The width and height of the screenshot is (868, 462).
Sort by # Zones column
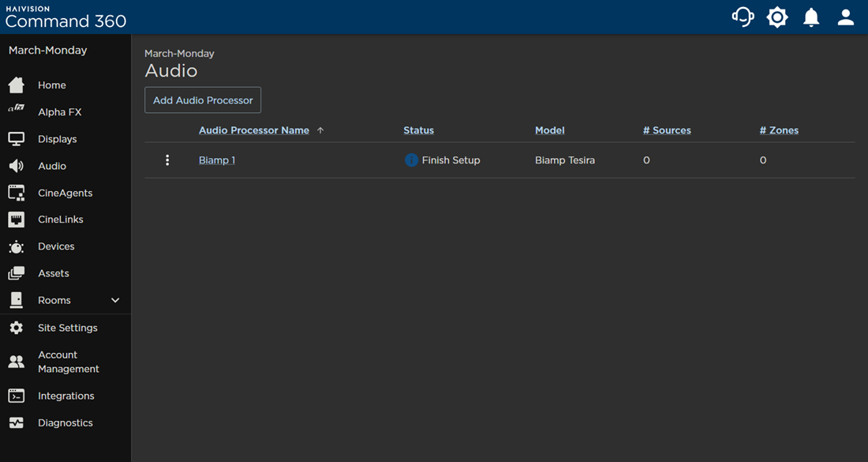click(x=779, y=130)
